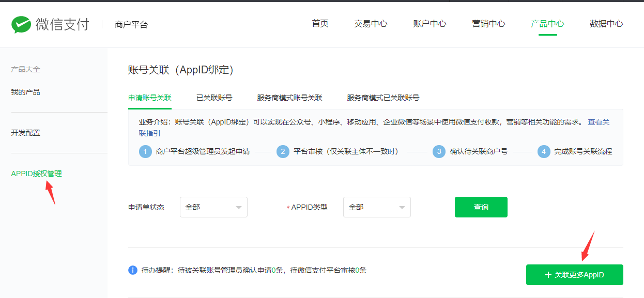The width and height of the screenshot is (644, 298).
Task: Click step 1 circle icon 商户平台超级管理员发起申请
Action: [145, 151]
